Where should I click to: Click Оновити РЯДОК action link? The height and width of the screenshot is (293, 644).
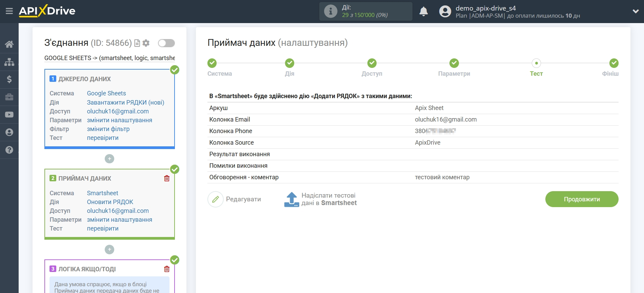(x=110, y=202)
